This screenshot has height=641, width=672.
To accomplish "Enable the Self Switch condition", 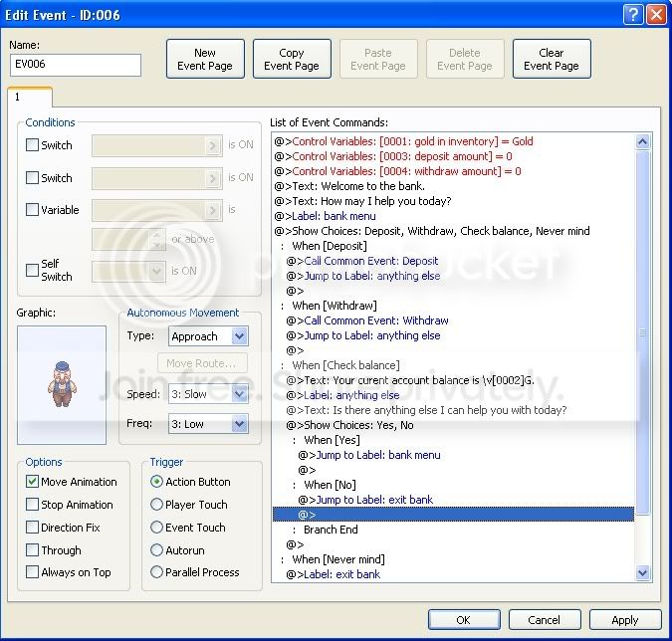I will point(33,270).
